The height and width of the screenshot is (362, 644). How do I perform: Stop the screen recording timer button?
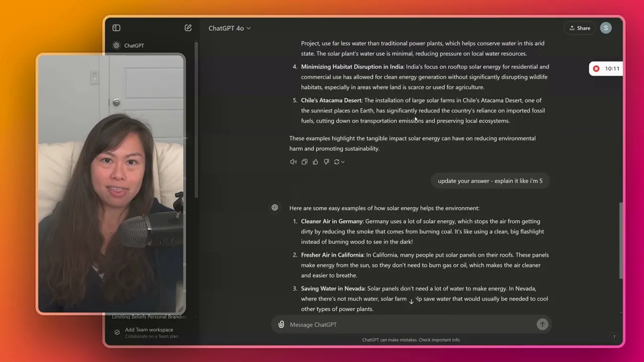(596, 68)
